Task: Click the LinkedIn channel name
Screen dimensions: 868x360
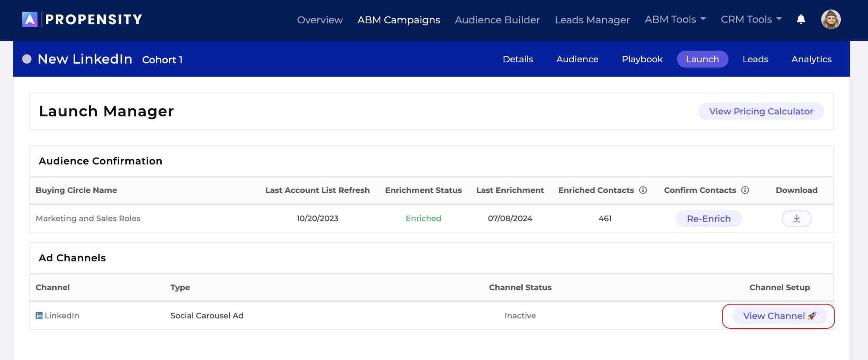Action: point(62,315)
